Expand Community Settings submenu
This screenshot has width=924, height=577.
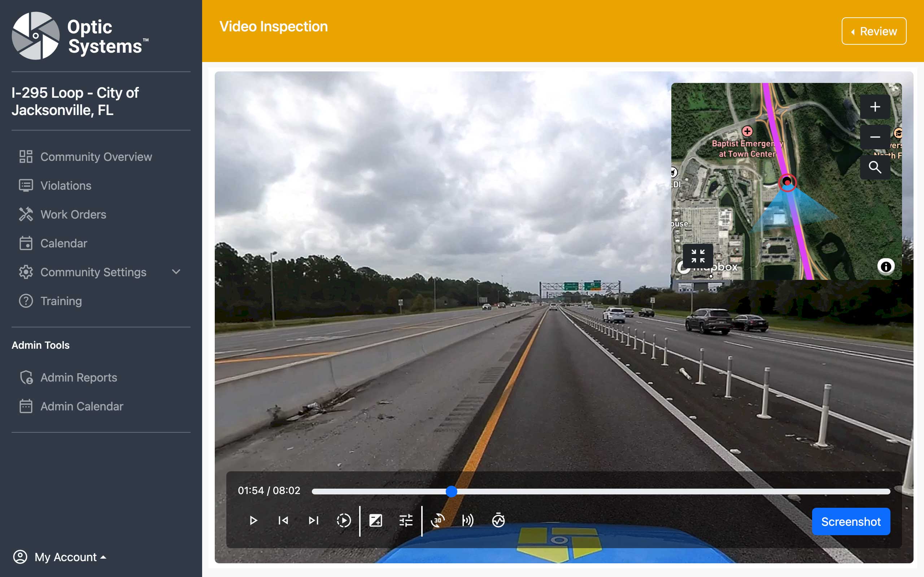(176, 272)
